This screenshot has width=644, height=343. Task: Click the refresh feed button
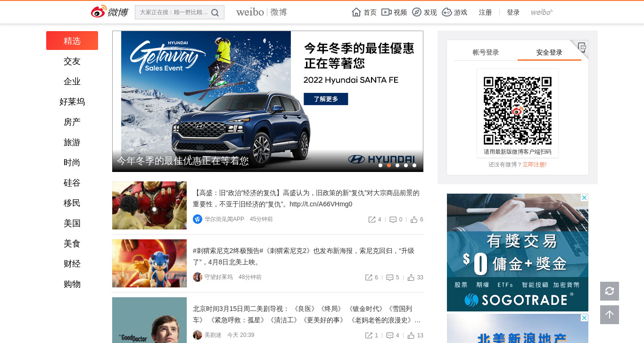(x=610, y=291)
